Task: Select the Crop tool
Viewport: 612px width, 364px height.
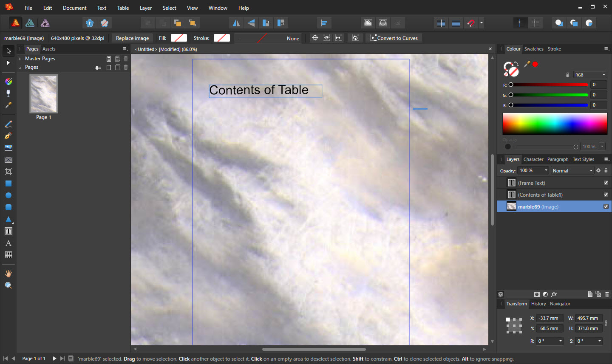Action: click(x=8, y=172)
